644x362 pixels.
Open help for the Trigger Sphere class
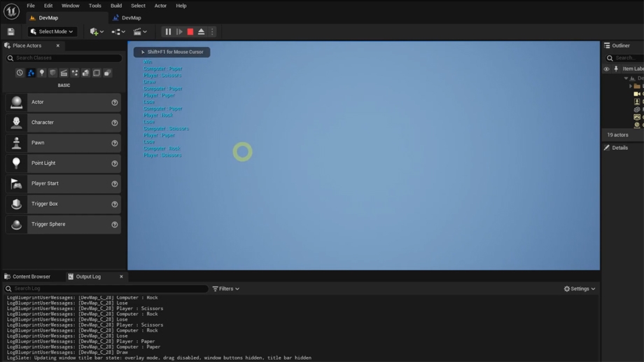[115, 224]
